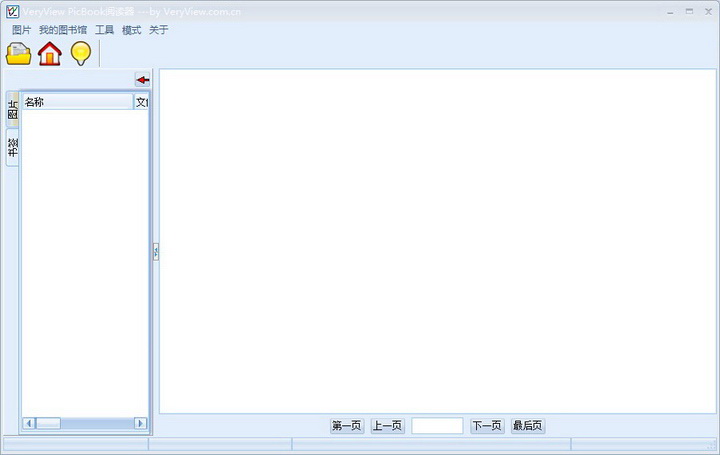Open a file with the yellow folder icon
Image resolution: width=720 pixels, height=455 pixels.
pyautogui.click(x=18, y=54)
